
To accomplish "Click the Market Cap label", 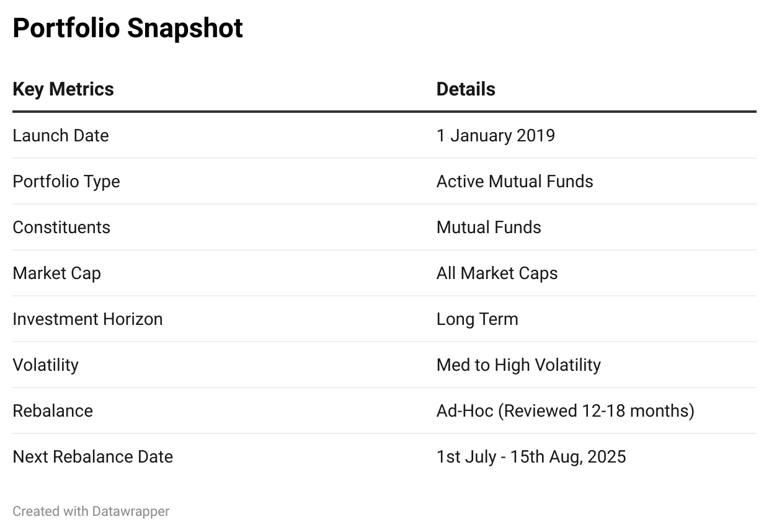I will pyautogui.click(x=56, y=273).
